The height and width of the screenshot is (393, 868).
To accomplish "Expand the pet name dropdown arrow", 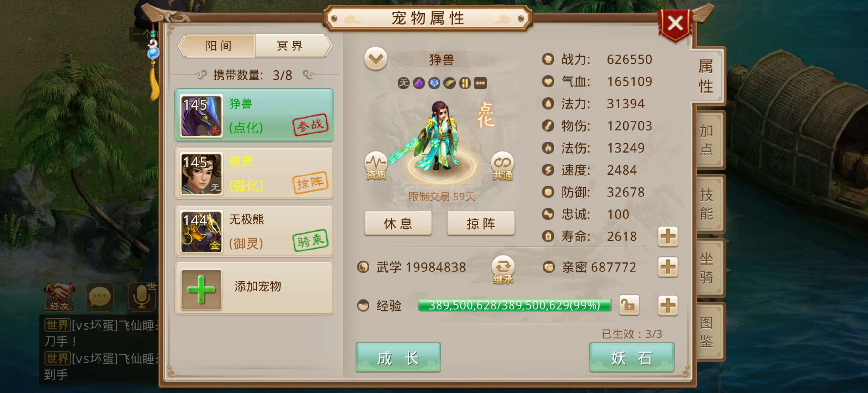I will 375,59.
